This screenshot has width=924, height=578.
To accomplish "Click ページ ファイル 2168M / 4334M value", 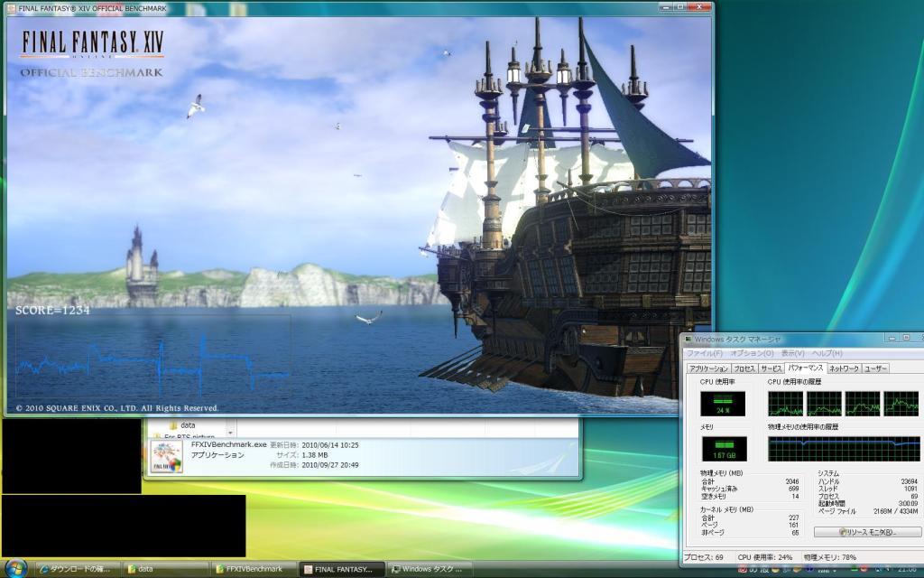I will point(894,511).
